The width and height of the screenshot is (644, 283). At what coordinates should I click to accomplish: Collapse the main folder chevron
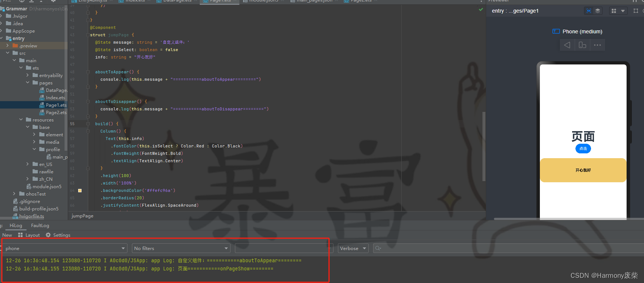coord(14,60)
